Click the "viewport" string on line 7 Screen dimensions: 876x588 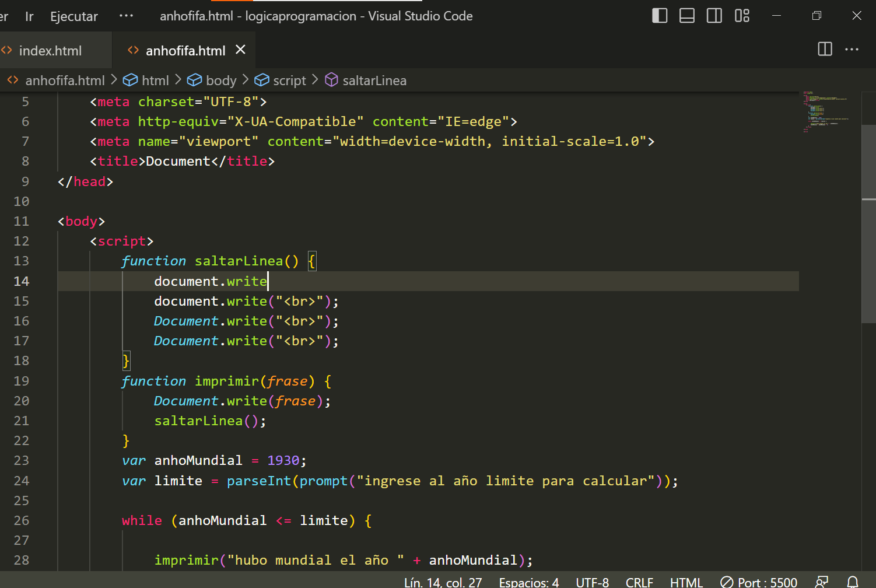tap(218, 141)
